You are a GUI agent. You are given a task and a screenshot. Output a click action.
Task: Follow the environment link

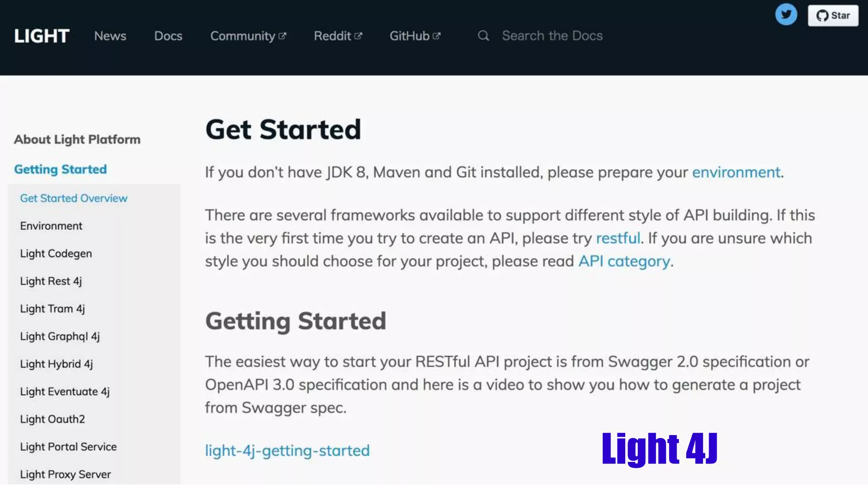coord(736,172)
